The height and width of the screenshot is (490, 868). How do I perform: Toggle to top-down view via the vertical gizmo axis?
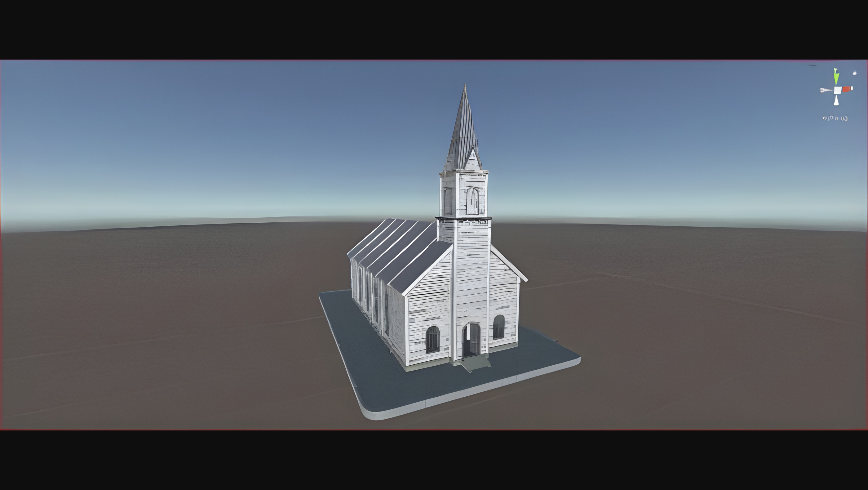tap(836, 78)
